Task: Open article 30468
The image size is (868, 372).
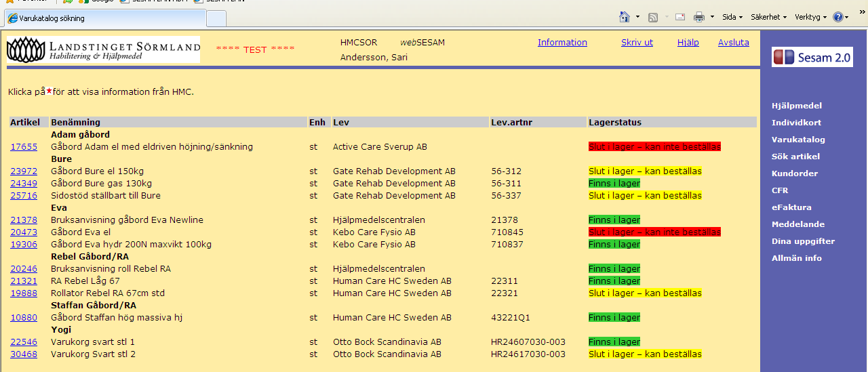Action: pos(24,354)
